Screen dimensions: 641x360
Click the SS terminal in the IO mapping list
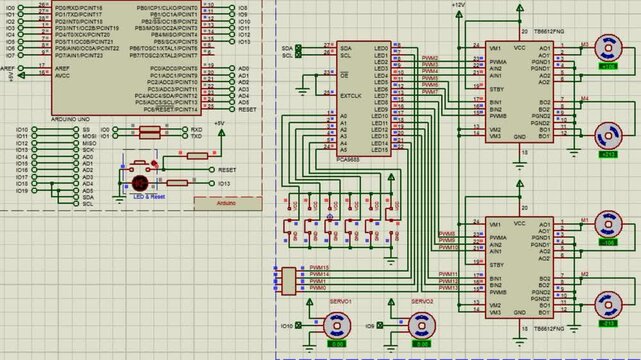(76, 130)
